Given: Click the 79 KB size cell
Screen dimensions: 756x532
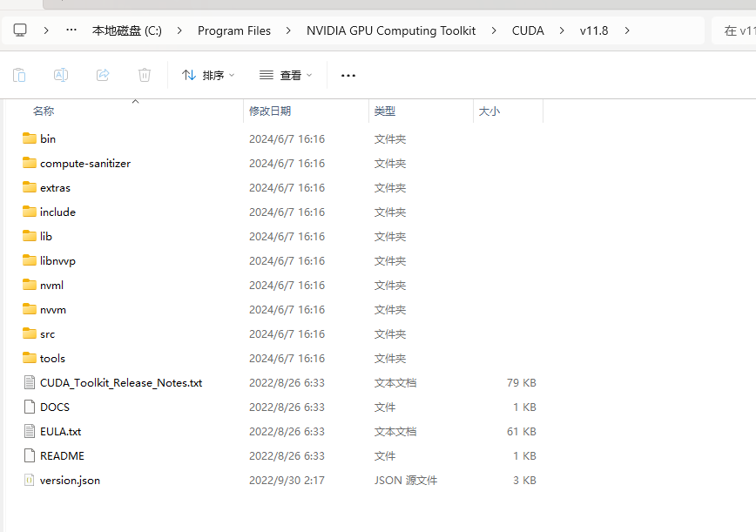Looking at the screenshot, I should pyautogui.click(x=521, y=382).
